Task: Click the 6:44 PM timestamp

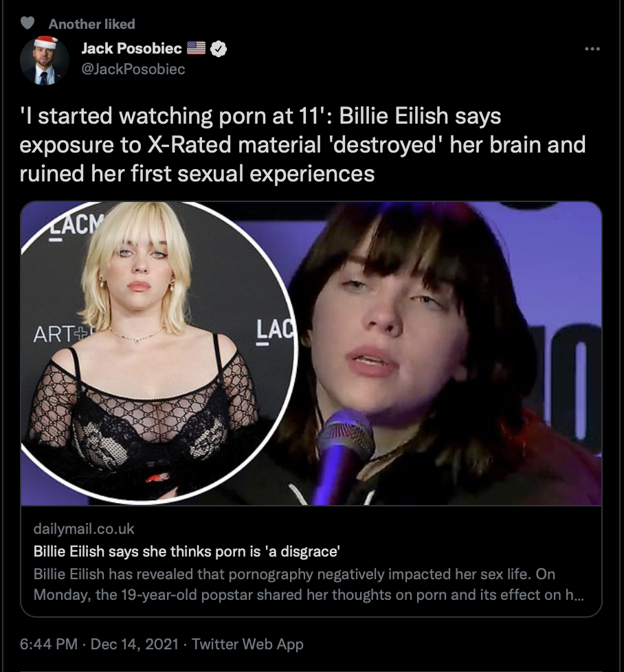Action: tap(48, 644)
